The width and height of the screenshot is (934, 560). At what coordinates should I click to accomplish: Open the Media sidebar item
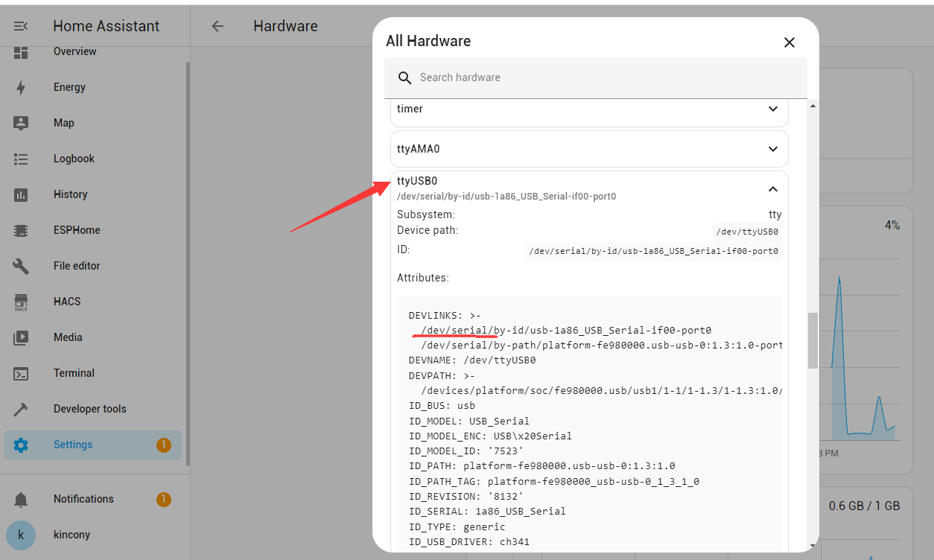click(68, 337)
